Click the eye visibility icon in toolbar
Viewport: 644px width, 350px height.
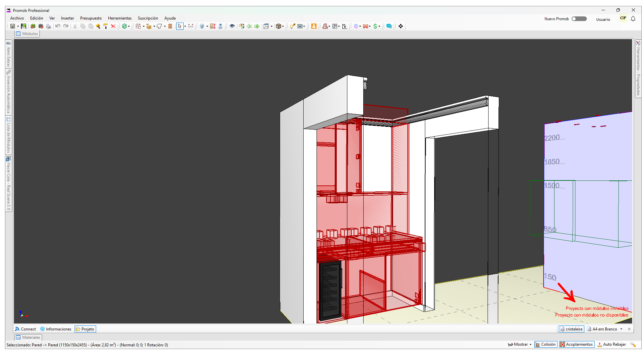coord(232,26)
